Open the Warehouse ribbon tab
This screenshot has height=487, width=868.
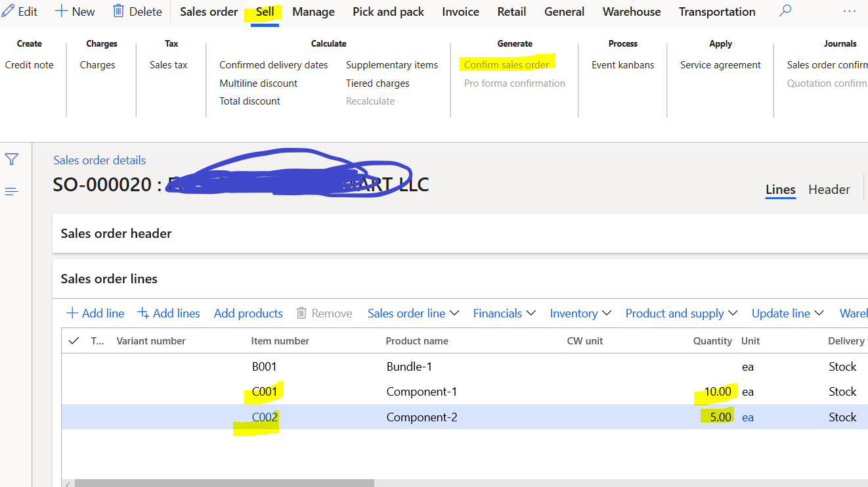point(631,11)
